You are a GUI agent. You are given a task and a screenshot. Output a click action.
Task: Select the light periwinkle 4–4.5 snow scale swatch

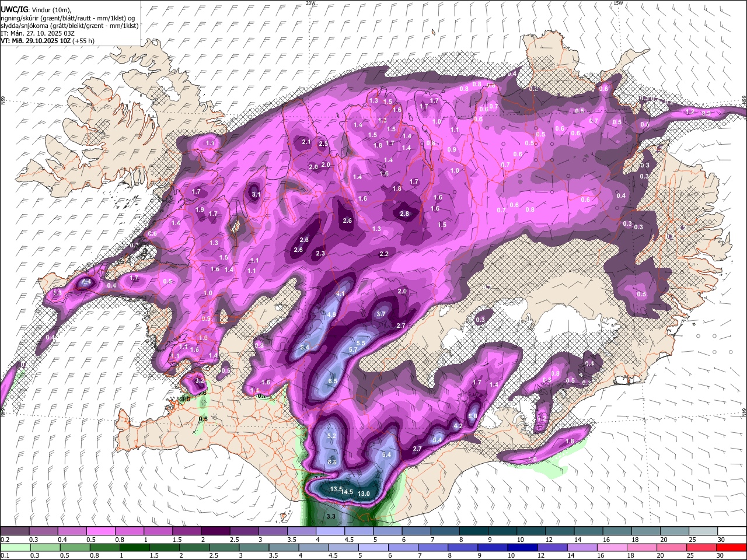pos(330,531)
